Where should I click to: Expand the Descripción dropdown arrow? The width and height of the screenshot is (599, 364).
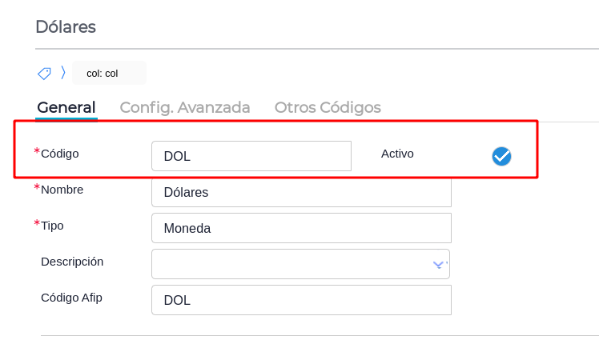(438, 264)
